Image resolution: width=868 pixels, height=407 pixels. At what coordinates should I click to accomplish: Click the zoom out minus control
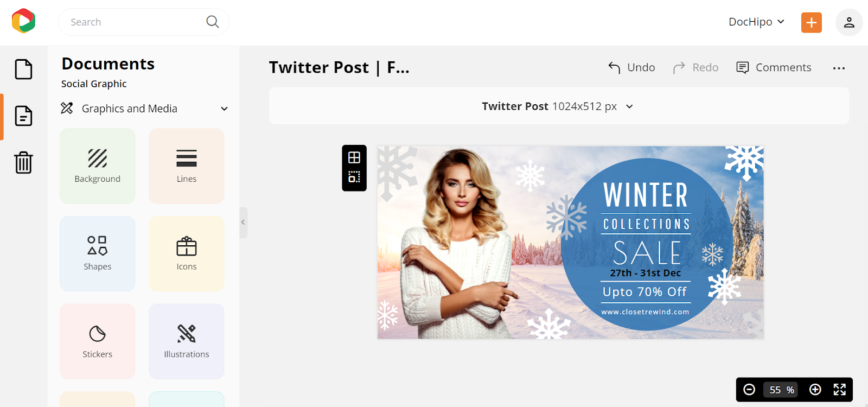click(x=749, y=390)
